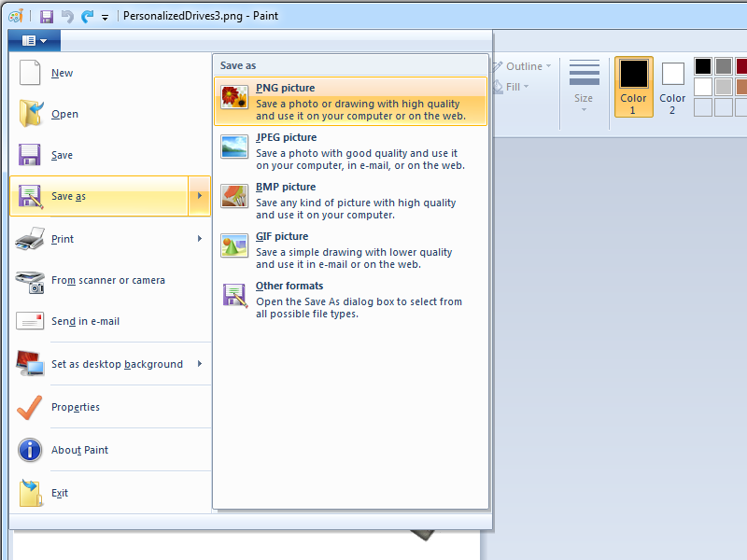Open Other formats save dialog icon
The height and width of the screenshot is (560, 747).
click(234, 295)
